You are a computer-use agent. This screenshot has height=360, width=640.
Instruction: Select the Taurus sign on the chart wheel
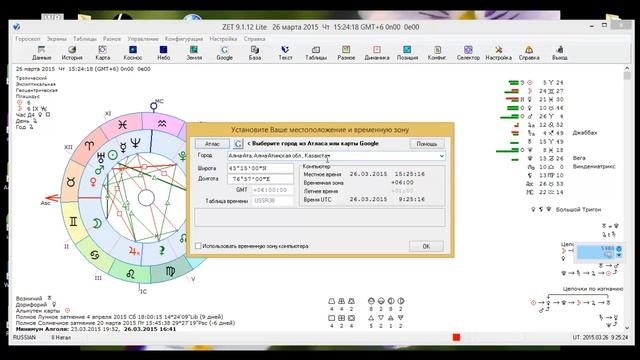[x=71, y=182]
